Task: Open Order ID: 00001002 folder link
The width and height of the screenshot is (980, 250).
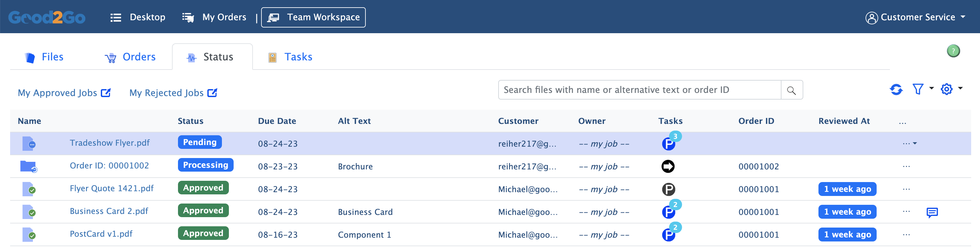Action: pos(109,166)
